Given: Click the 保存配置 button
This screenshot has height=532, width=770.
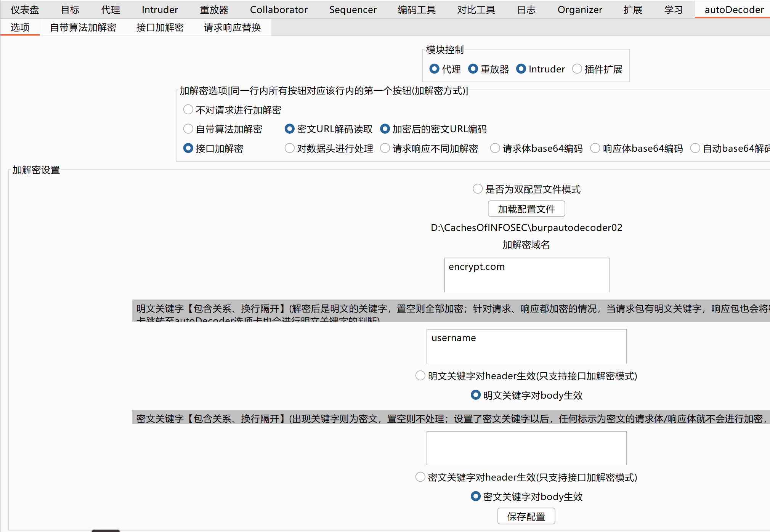Looking at the screenshot, I should (526, 516).
